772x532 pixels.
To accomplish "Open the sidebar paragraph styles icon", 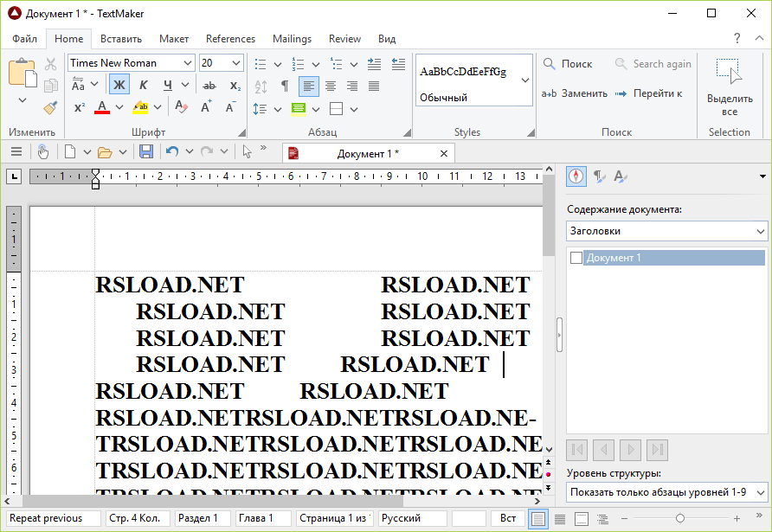I will [599, 176].
